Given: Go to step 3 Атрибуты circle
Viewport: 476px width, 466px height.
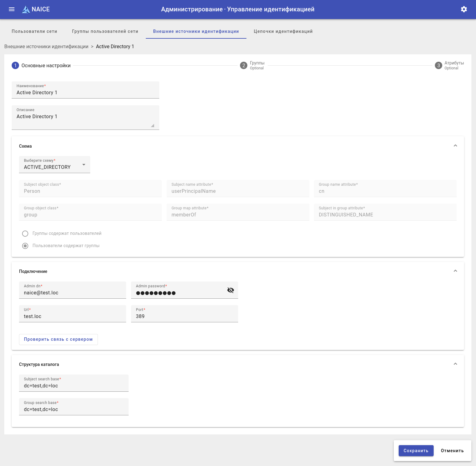Looking at the screenshot, I should click(x=438, y=65).
